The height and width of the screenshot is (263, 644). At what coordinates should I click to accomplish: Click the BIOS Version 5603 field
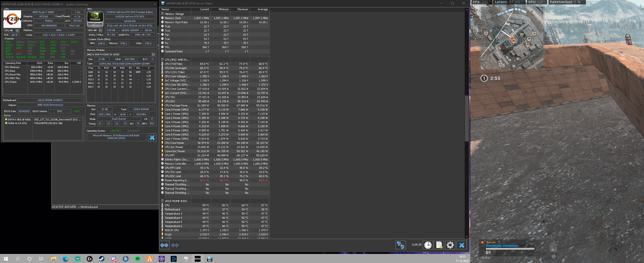60,111
